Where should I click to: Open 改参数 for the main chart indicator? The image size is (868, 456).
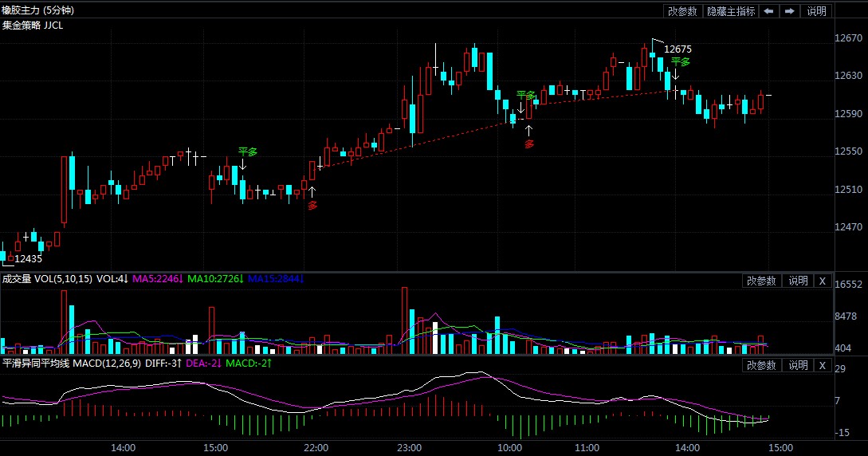click(x=682, y=11)
